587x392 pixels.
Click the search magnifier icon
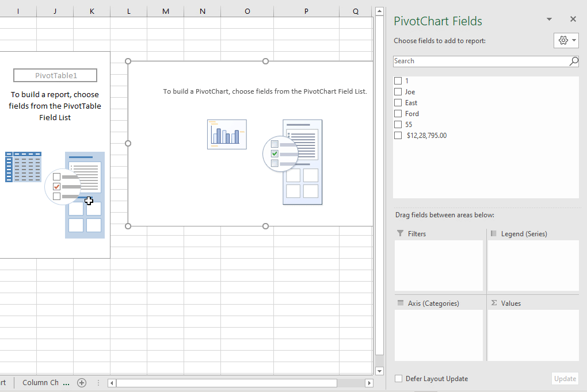click(574, 61)
